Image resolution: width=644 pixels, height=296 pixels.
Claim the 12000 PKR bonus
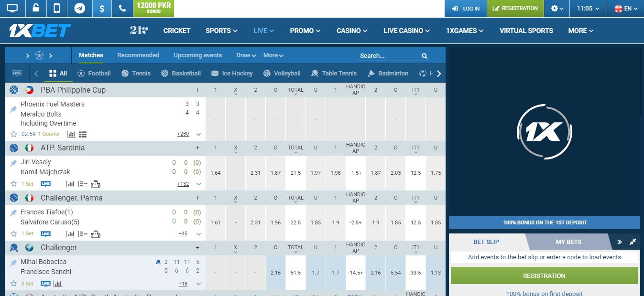pyautogui.click(x=154, y=8)
